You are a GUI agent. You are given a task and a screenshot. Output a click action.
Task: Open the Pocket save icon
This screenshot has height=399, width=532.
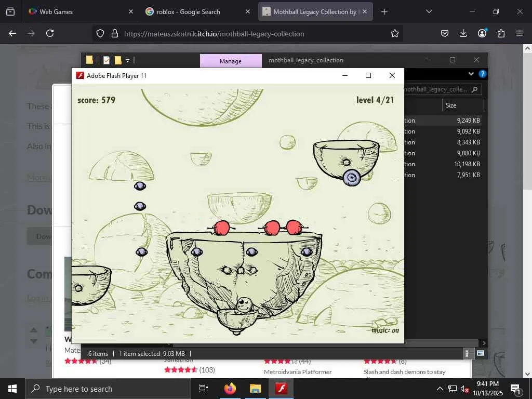(445, 33)
